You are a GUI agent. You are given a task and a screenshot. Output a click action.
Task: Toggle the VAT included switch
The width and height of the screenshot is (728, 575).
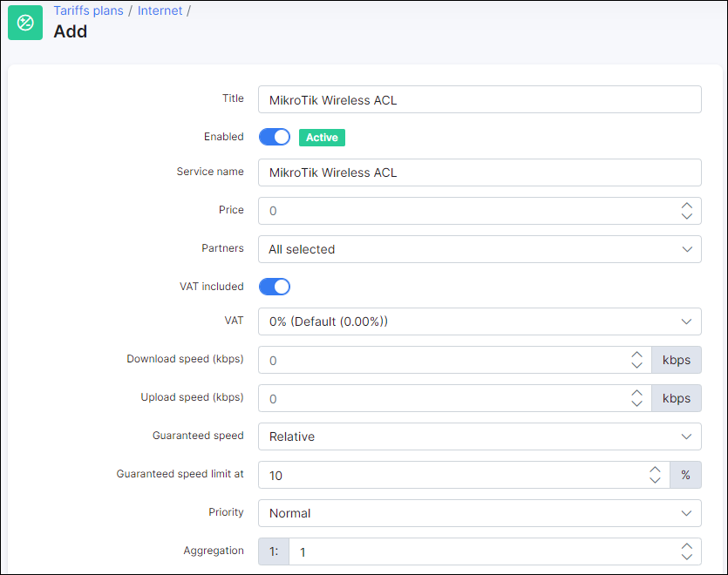pos(275,287)
